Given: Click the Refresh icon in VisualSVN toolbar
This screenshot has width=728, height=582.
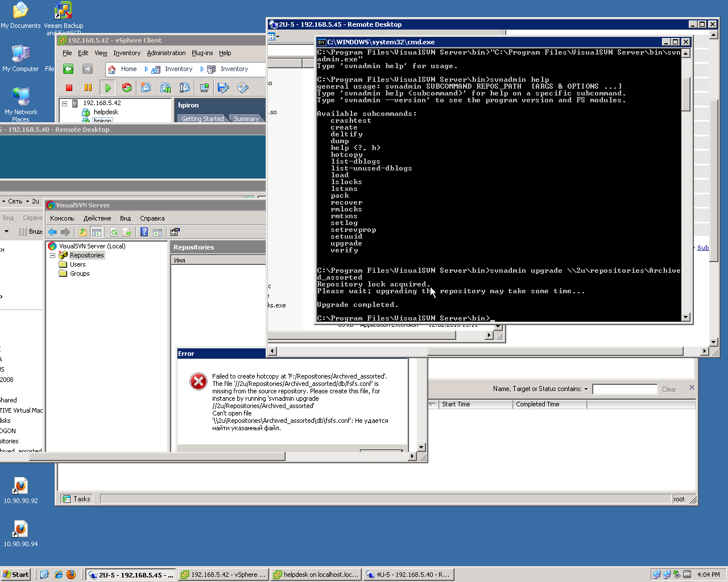Looking at the screenshot, I should click(x=114, y=232).
